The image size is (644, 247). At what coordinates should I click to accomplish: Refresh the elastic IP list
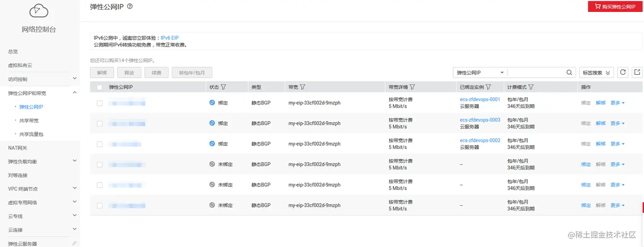pos(623,73)
